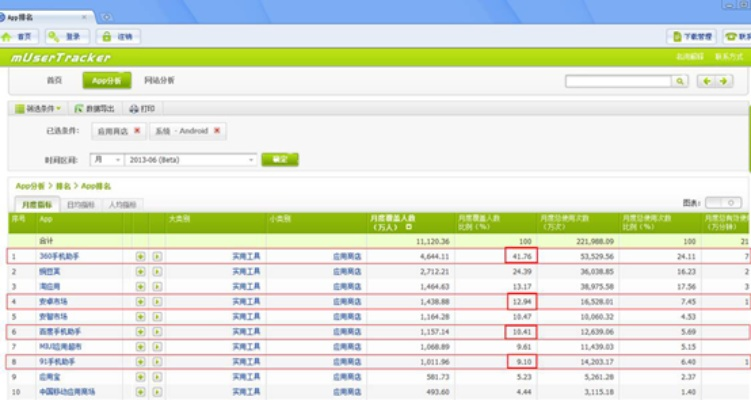751x400 pixels.
Task: Open the 月 period dropdown
Action: pos(107,160)
